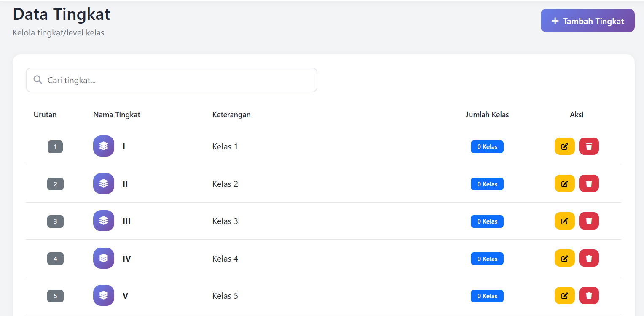Edit the tingkat II row
Image resolution: width=644 pixels, height=316 pixels.
pos(564,184)
